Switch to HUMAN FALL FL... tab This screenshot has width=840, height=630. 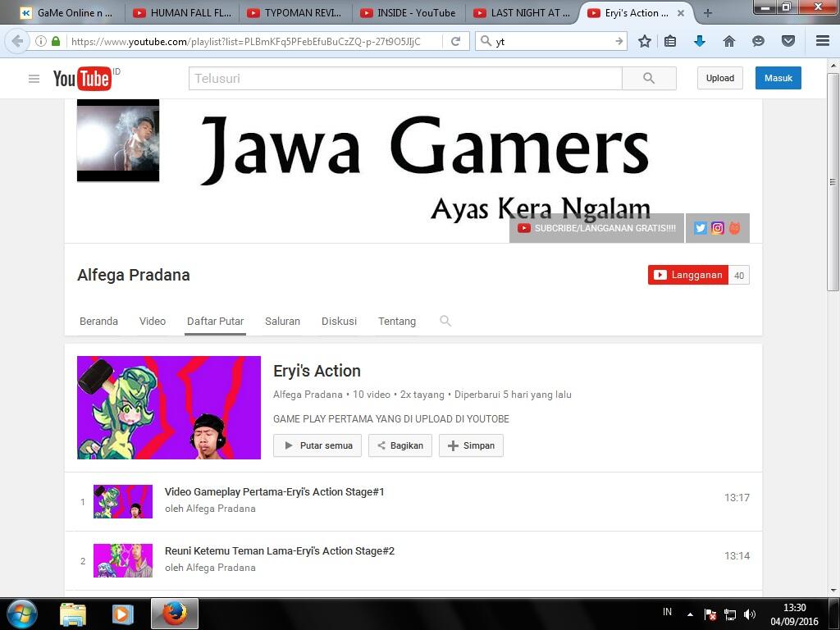182,13
